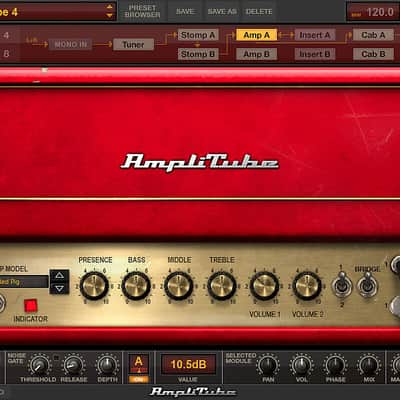Click the 10.5dB VALUE display

(188, 364)
